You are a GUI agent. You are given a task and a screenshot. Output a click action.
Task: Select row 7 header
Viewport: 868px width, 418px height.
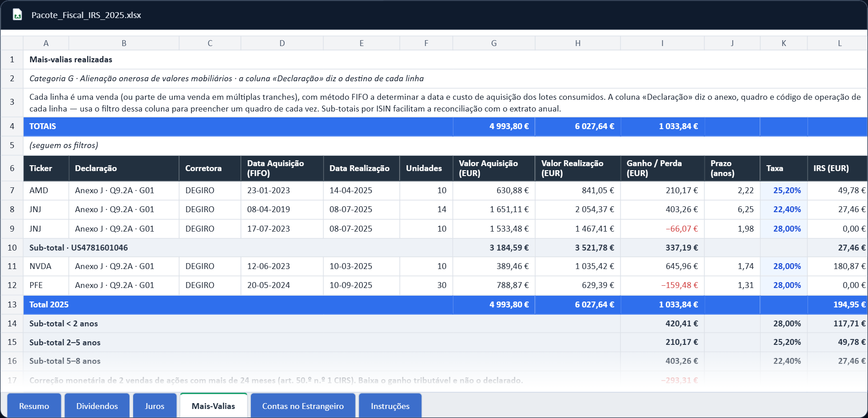(12, 190)
